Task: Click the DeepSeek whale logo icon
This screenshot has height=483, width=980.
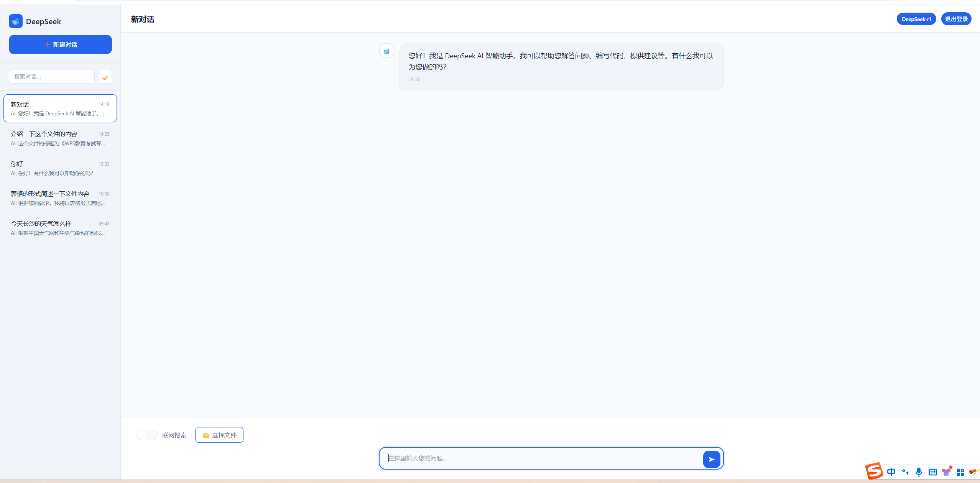Action: click(x=16, y=21)
